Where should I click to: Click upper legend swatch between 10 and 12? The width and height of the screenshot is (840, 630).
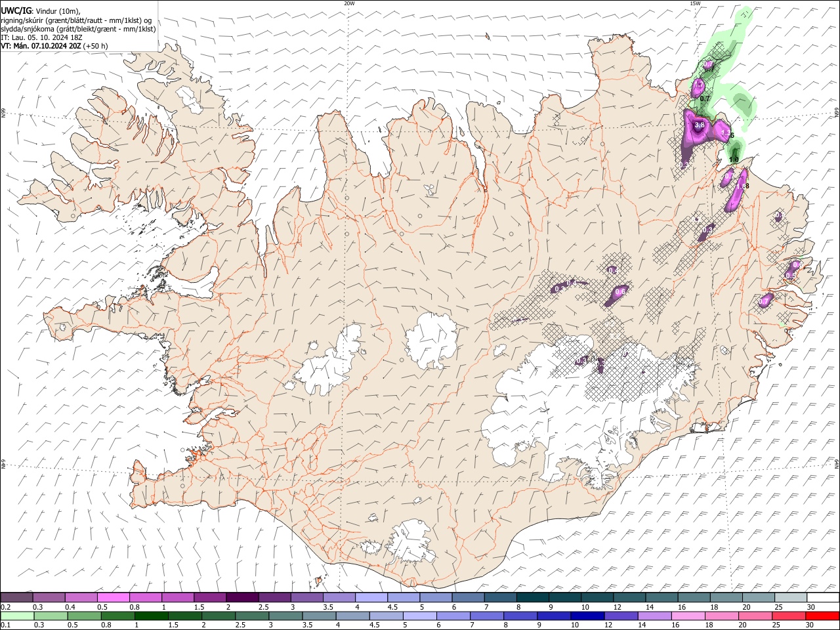tap(597, 597)
